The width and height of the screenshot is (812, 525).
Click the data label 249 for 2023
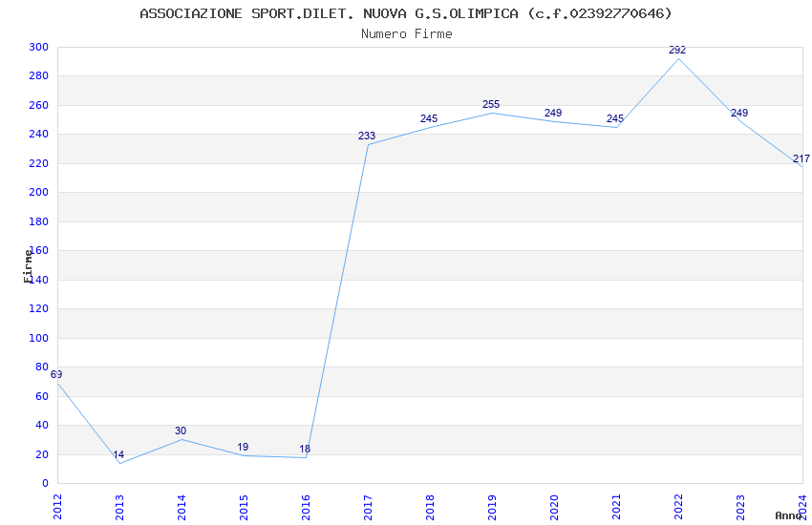(x=739, y=113)
